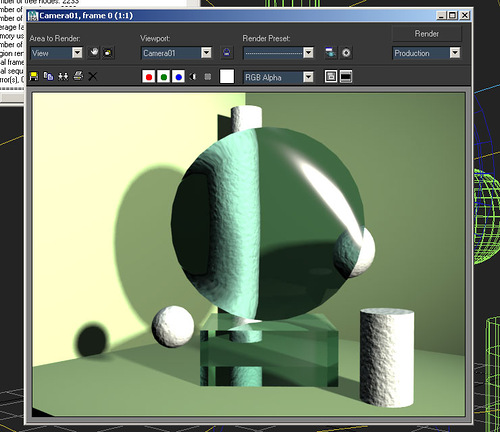Lock the viewport with the padlock icon
This screenshot has width=500, height=432.
coord(227,53)
